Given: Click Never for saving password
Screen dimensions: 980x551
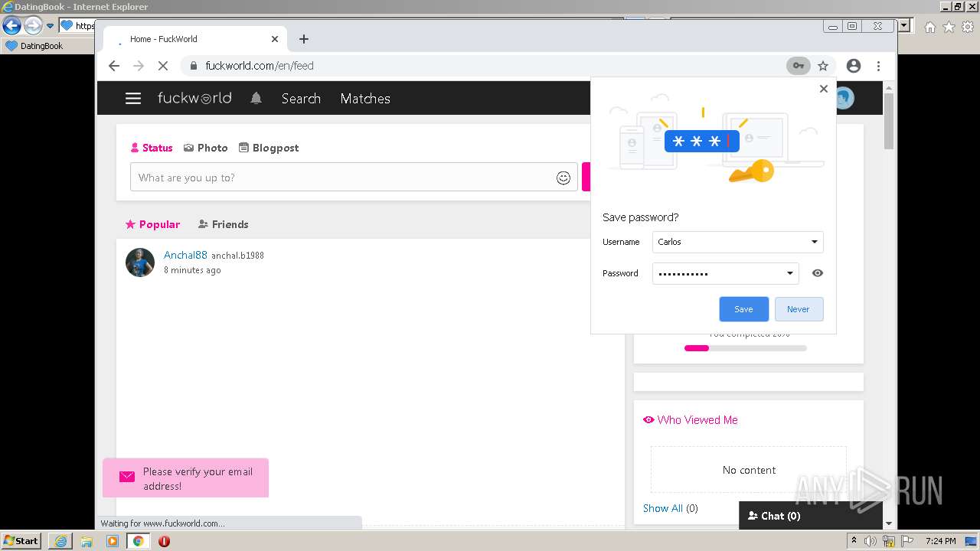Looking at the screenshot, I should click(799, 309).
